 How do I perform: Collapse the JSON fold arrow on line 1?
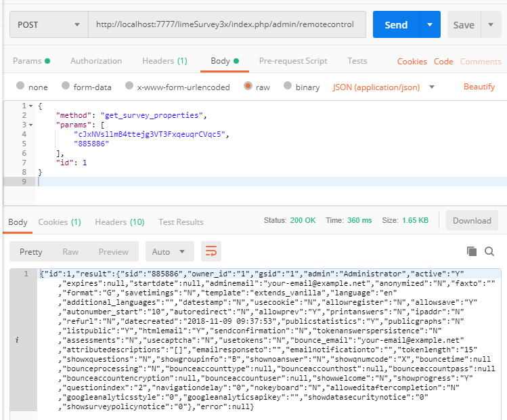point(30,106)
